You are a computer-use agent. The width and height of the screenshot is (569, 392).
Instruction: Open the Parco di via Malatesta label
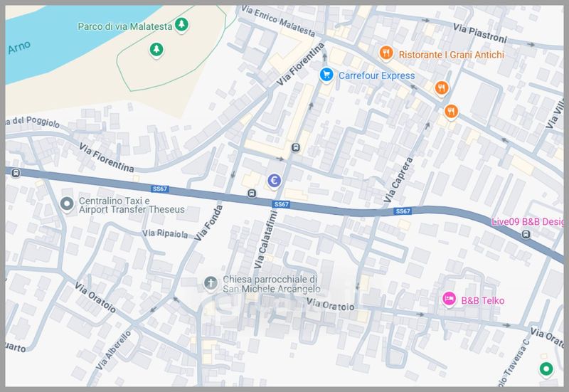point(125,26)
